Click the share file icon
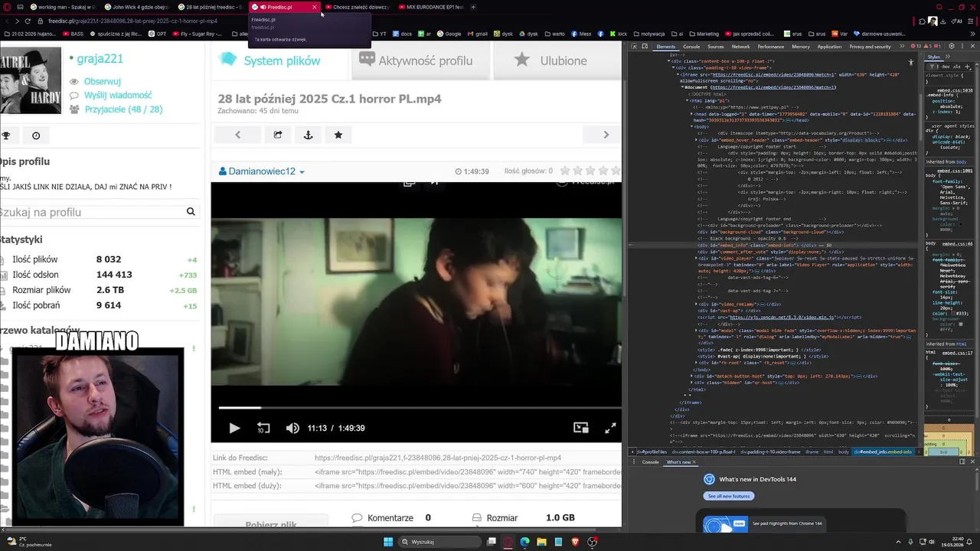The image size is (980, 551). pos(278,135)
